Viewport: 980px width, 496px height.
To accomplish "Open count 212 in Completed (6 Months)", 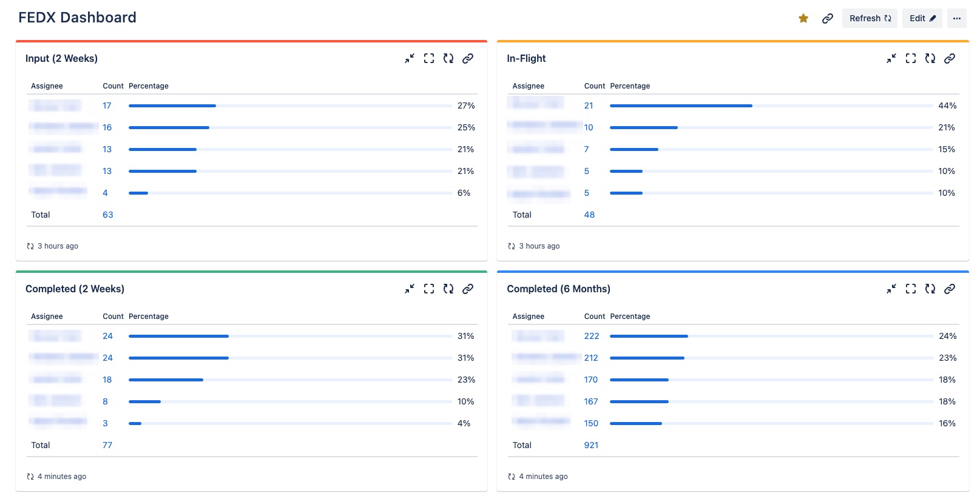I will click(591, 358).
